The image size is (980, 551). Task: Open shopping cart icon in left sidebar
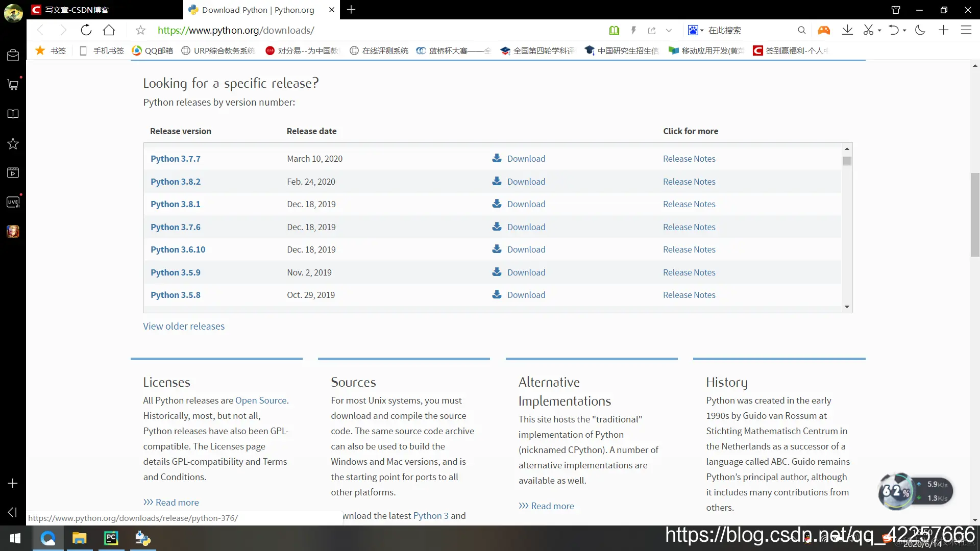[x=13, y=85]
